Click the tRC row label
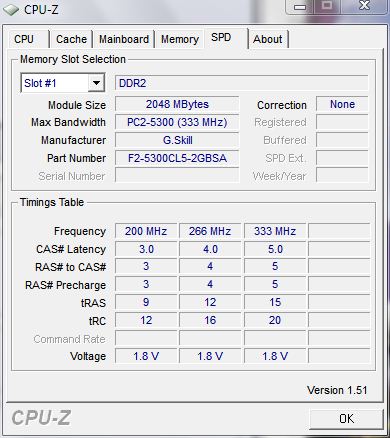390x438 pixels. coord(97,321)
